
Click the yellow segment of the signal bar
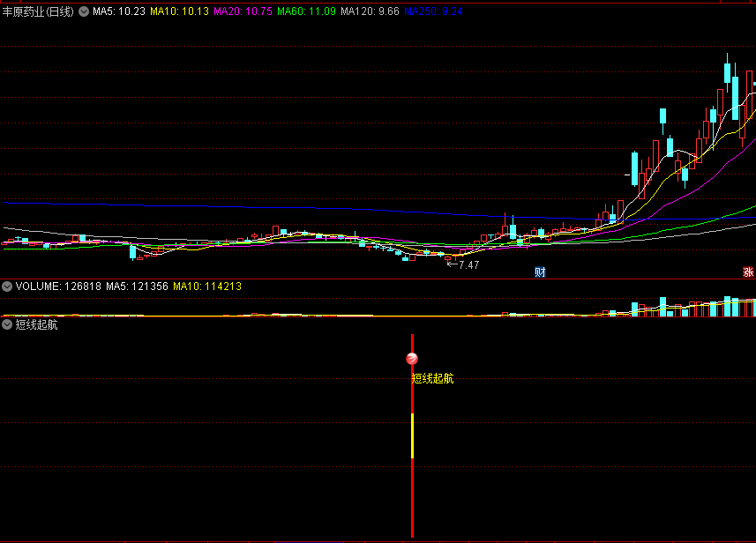click(x=412, y=435)
